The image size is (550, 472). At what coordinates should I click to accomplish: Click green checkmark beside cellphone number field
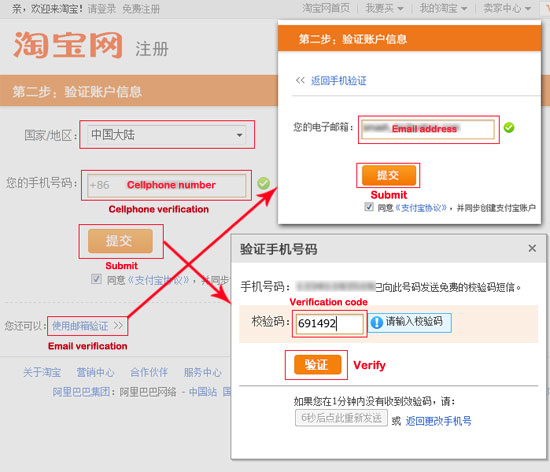[x=263, y=183]
